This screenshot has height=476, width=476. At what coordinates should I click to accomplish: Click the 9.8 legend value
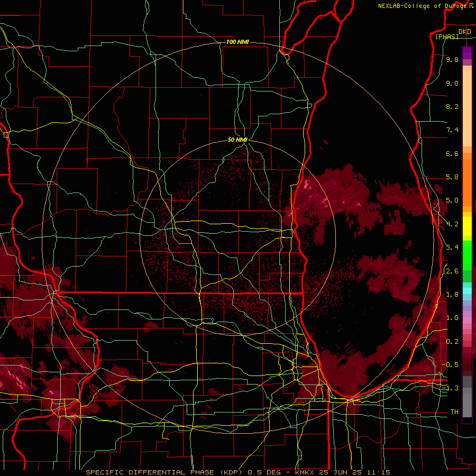click(x=452, y=60)
